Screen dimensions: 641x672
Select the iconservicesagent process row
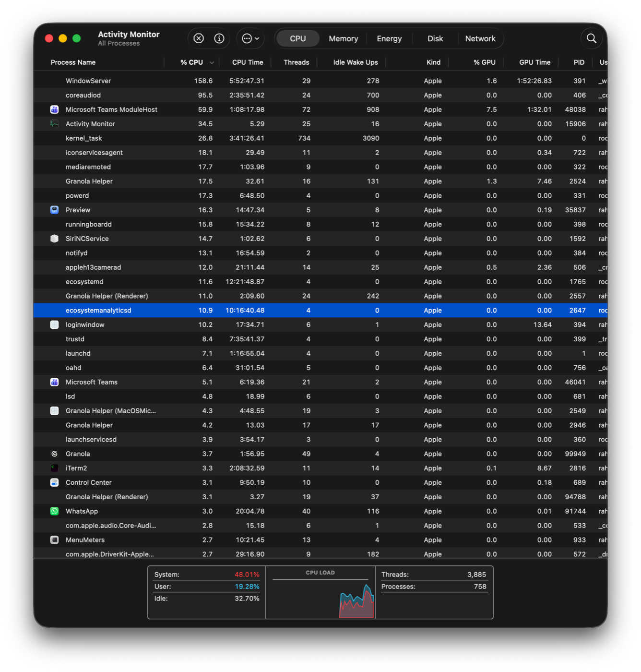(x=320, y=153)
